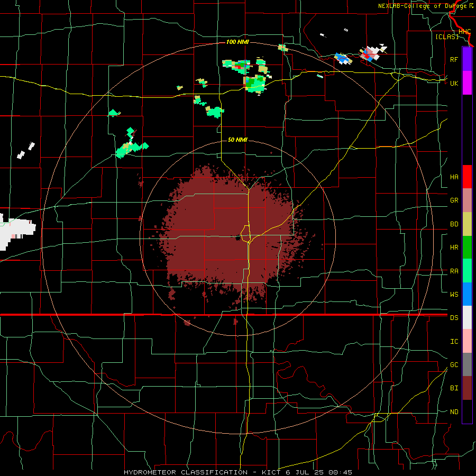476x476 pixels.
Task: Click the light pink IC legend swatch
Action: [x=467, y=341]
